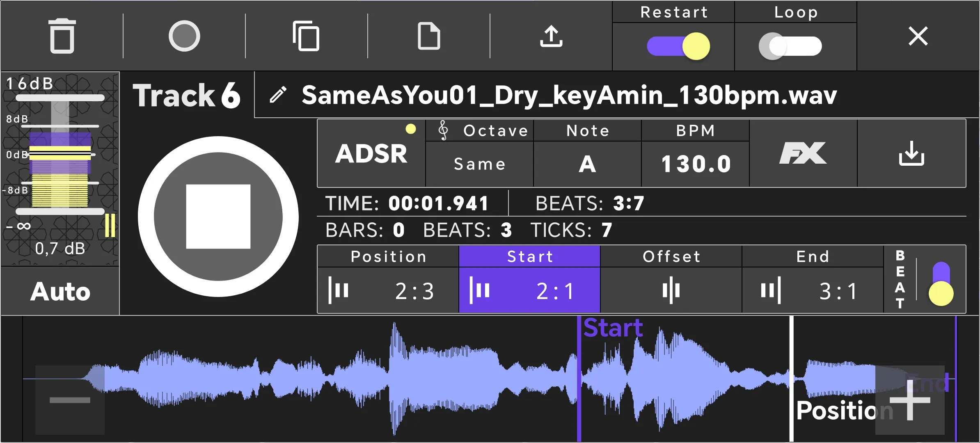Toggle the Restart switch off
The height and width of the screenshot is (443, 980).
[x=678, y=46]
